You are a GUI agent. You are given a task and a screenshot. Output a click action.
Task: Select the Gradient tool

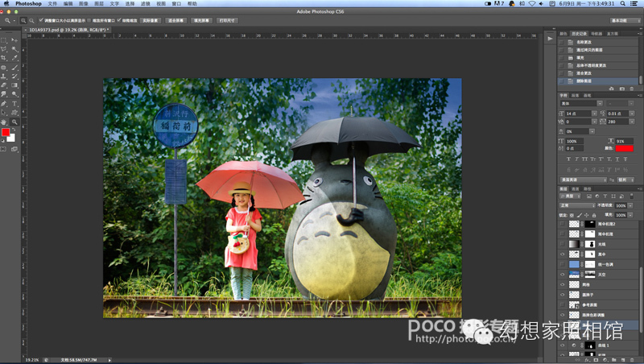(14, 85)
